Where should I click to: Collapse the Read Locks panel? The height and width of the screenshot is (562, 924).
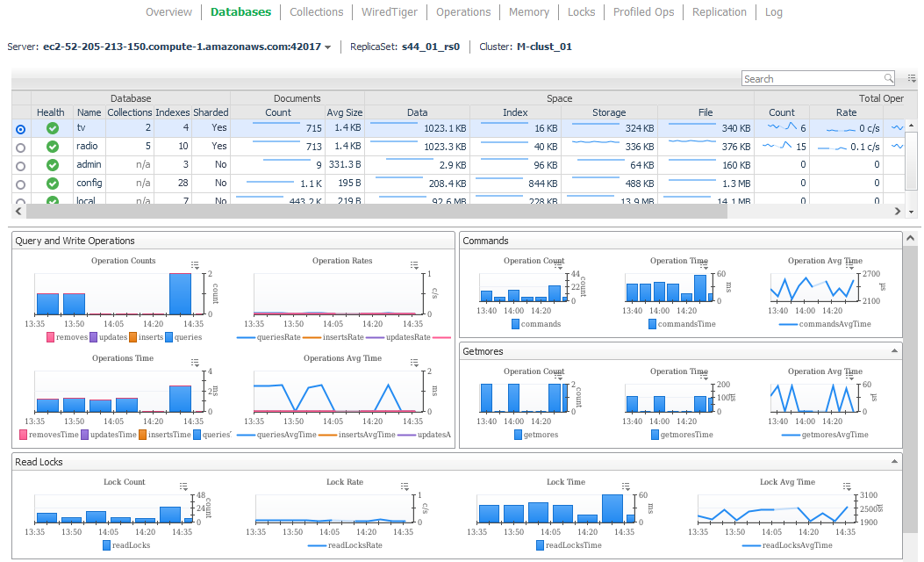coord(894,461)
